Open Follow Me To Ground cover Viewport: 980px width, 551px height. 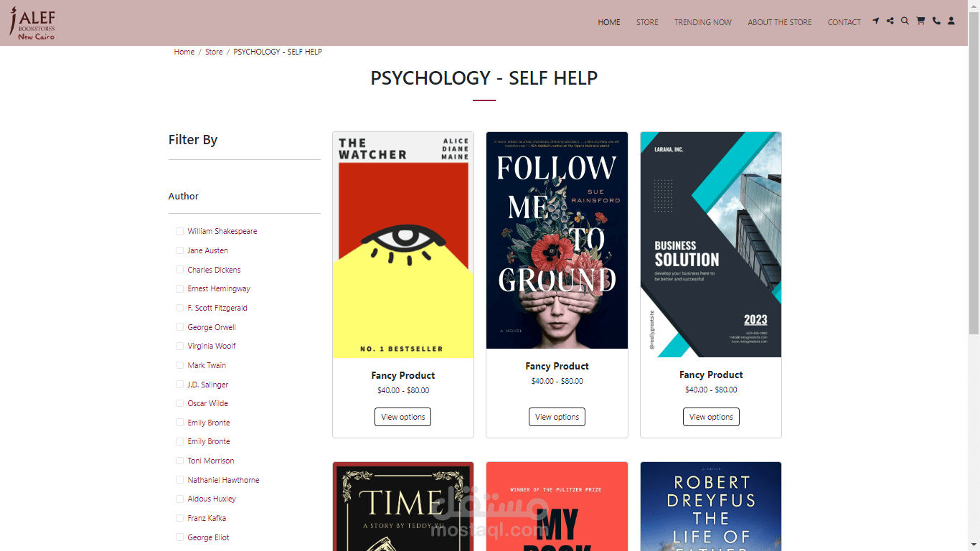(x=557, y=240)
